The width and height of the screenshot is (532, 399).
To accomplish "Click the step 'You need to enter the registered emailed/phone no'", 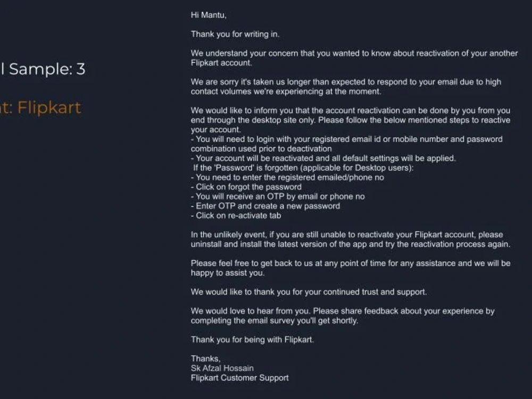I will click(287, 178).
